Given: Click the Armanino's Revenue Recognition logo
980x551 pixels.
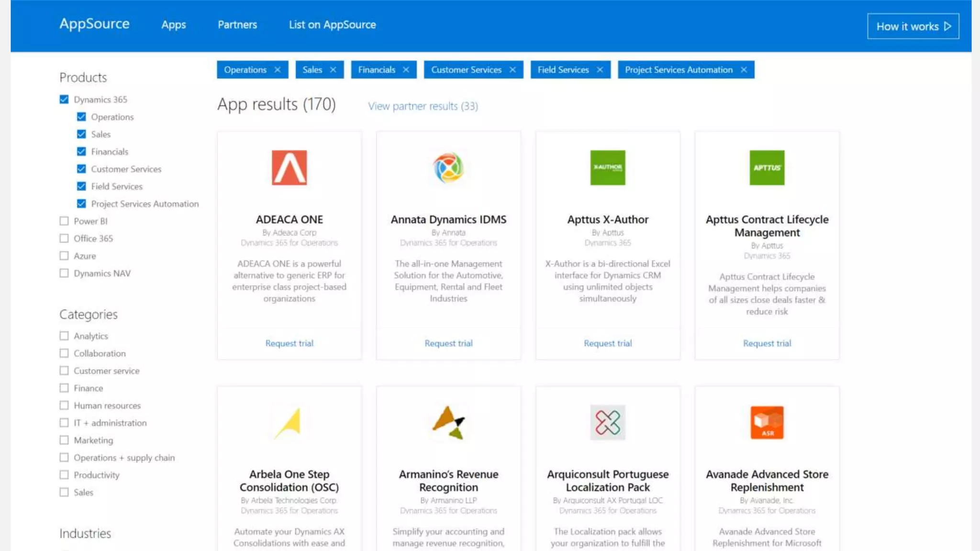Looking at the screenshot, I should 448,422.
